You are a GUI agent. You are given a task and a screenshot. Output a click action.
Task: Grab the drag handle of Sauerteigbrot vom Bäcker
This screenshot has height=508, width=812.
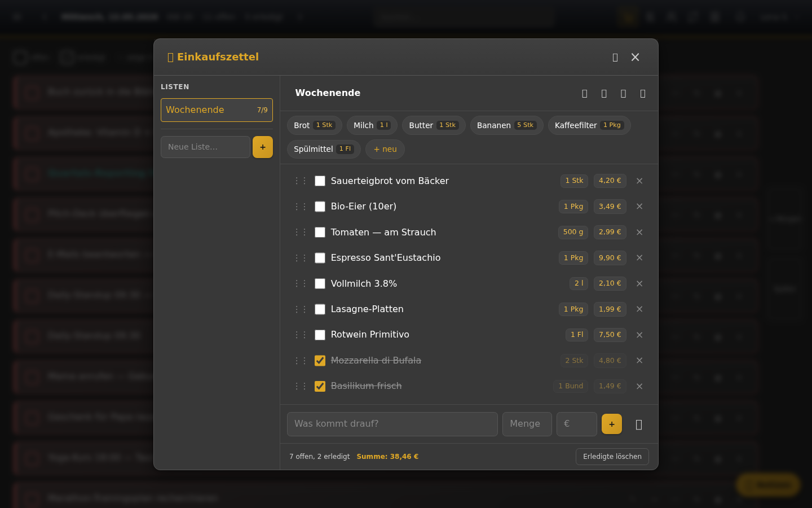[301, 181]
